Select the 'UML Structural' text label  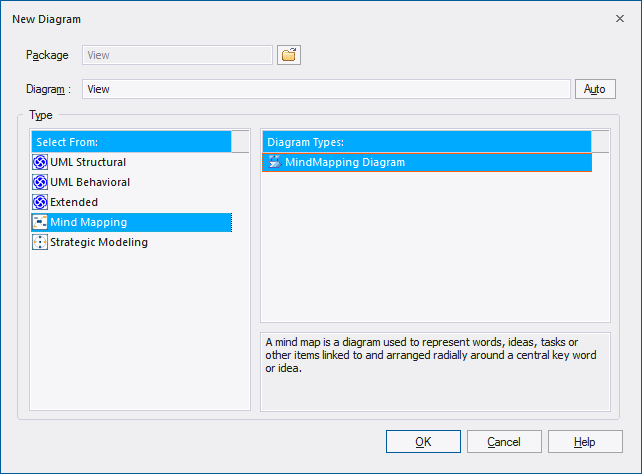click(x=88, y=162)
